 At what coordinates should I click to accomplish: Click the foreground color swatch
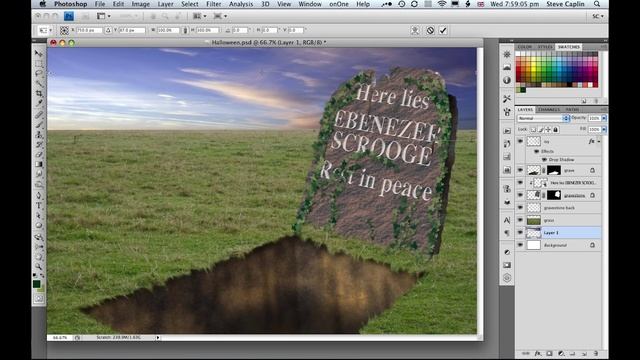[37, 284]
